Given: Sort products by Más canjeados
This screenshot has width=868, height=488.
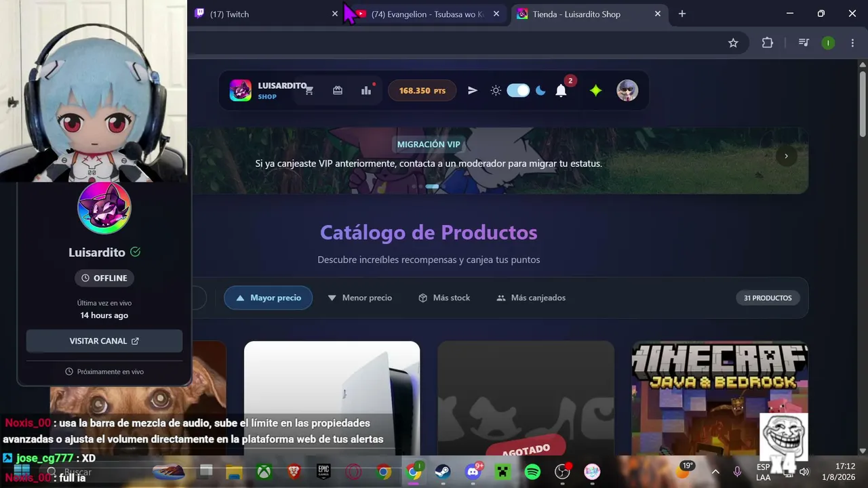Looking at the screenshot, I should (531, 298).
